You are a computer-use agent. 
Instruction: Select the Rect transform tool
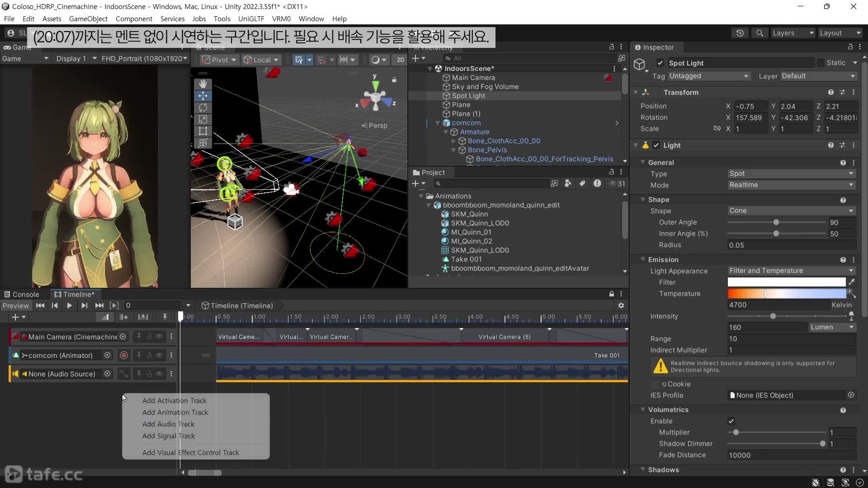pos(203,131)
